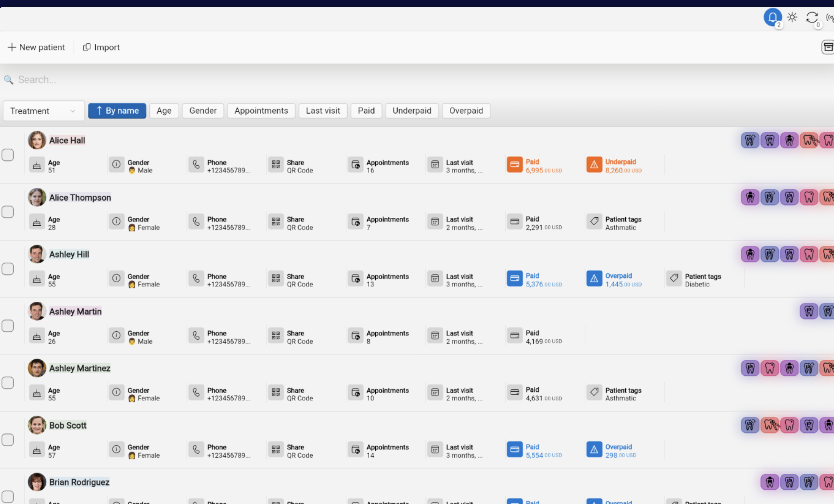The width and height of the screenshot is (834, 504).
Task: Click Ashley Martinez's name text
Action: tap(79, 368)
